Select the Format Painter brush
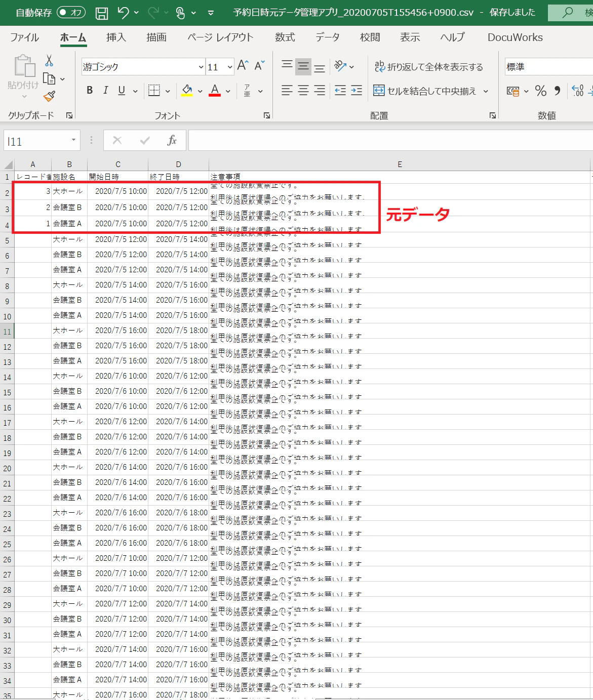 (49, 96)
